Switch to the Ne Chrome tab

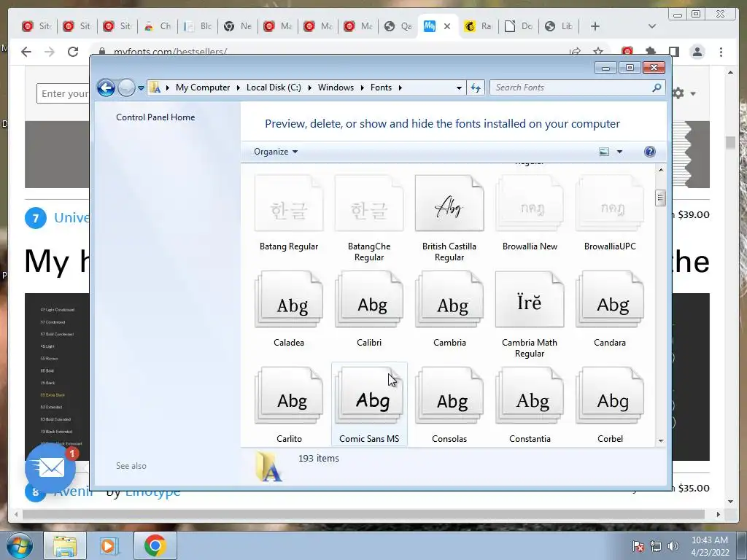(237, 26)
